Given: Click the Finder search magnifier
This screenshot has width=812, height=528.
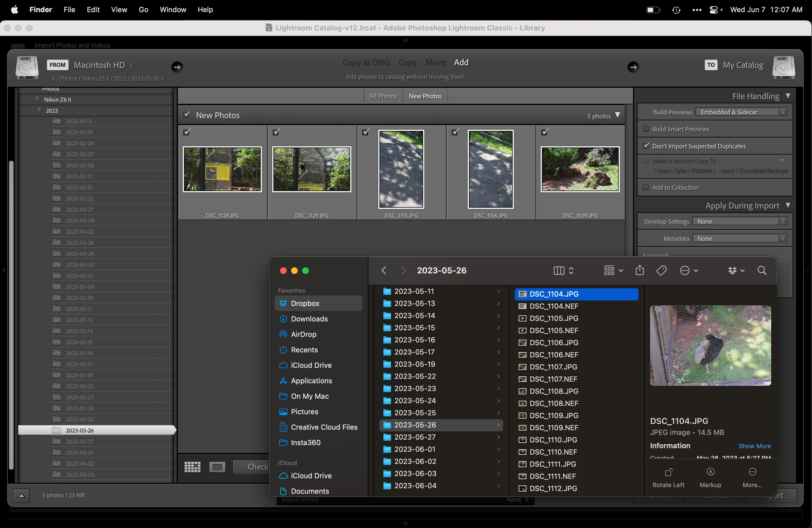Looking at the screenshot, I should (x=761, y=270).
